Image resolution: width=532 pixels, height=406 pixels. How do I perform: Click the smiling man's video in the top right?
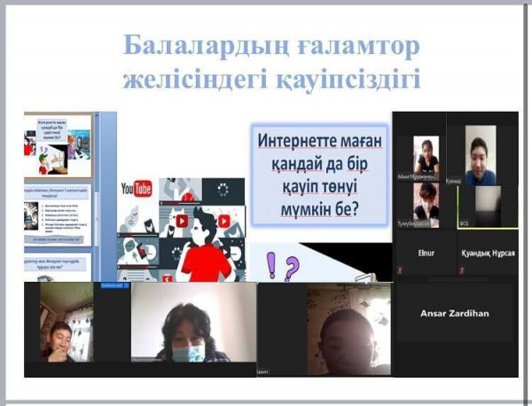pos(481,156)
